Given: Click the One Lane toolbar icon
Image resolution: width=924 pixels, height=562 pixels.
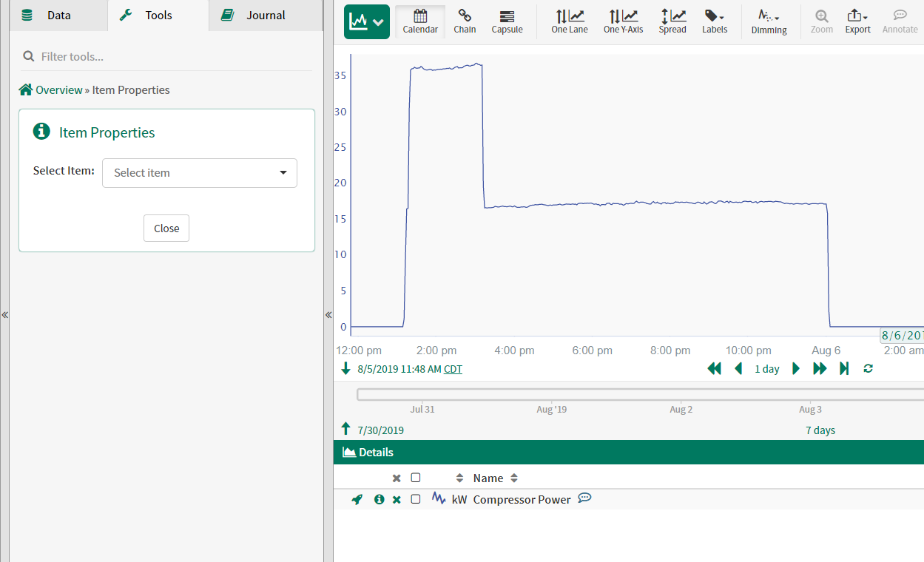Looking at the screenshot, I should (569, 21).
